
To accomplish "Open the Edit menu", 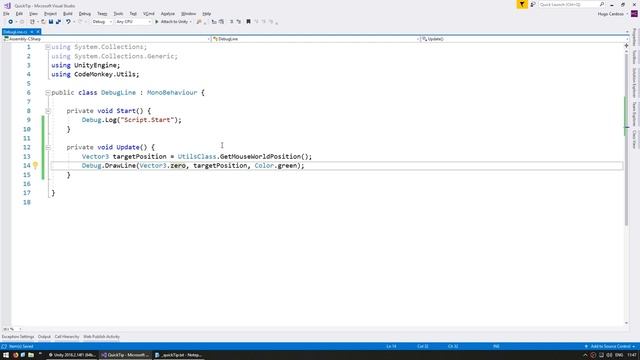I will click(x=19, y=14).
